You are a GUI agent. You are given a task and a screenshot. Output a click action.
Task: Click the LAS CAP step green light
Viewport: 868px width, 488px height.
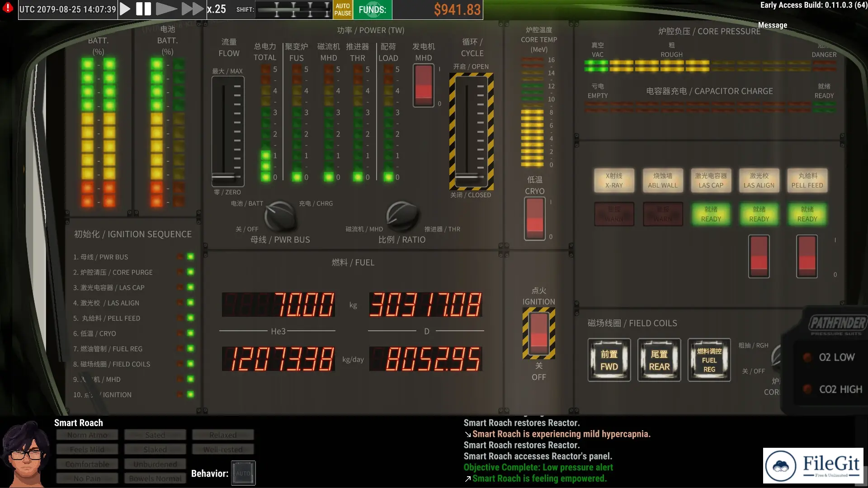(190, 287)
